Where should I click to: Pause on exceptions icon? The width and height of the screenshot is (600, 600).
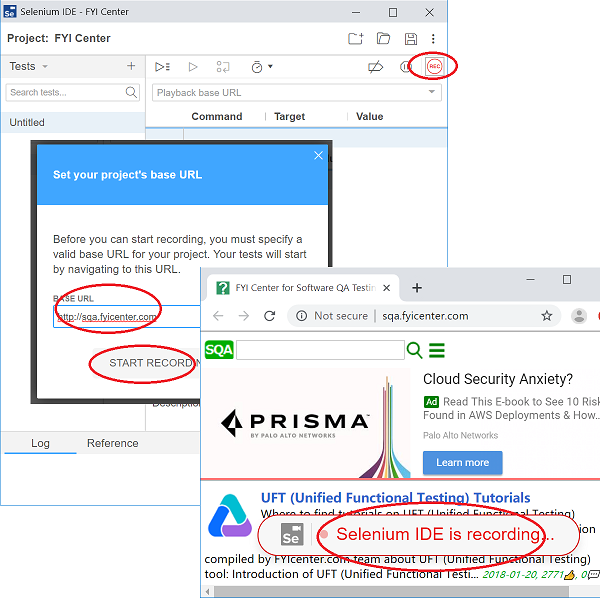tap(404, 67)
